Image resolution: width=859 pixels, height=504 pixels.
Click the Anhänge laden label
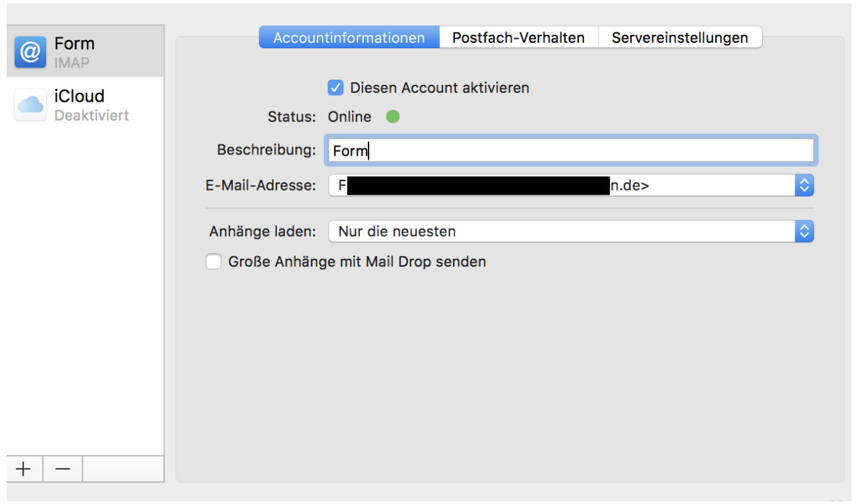tap(262, 232)
